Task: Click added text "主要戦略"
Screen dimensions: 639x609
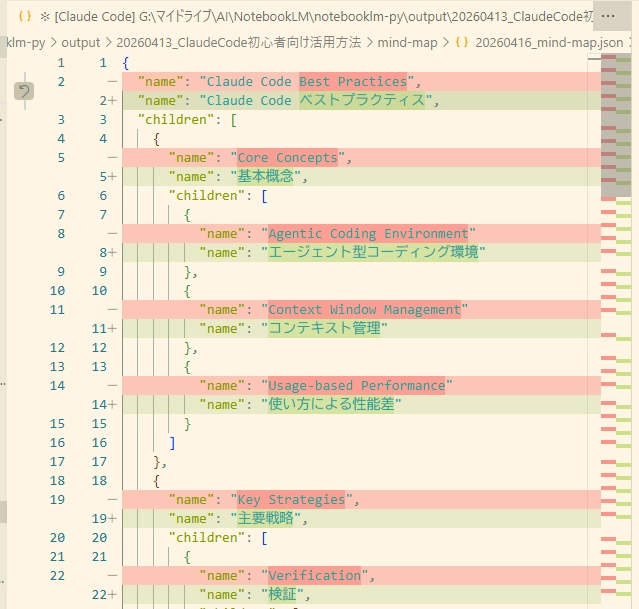Action: (265, 518)
